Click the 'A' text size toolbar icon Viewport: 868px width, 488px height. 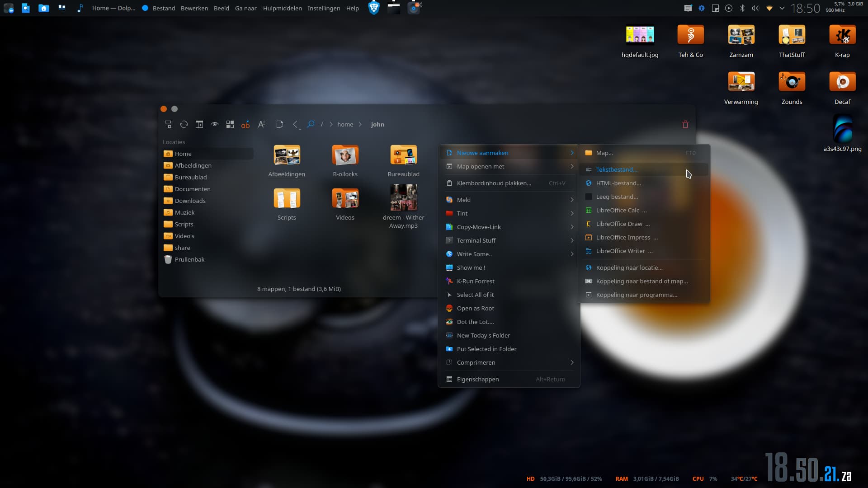coord(261,124)
